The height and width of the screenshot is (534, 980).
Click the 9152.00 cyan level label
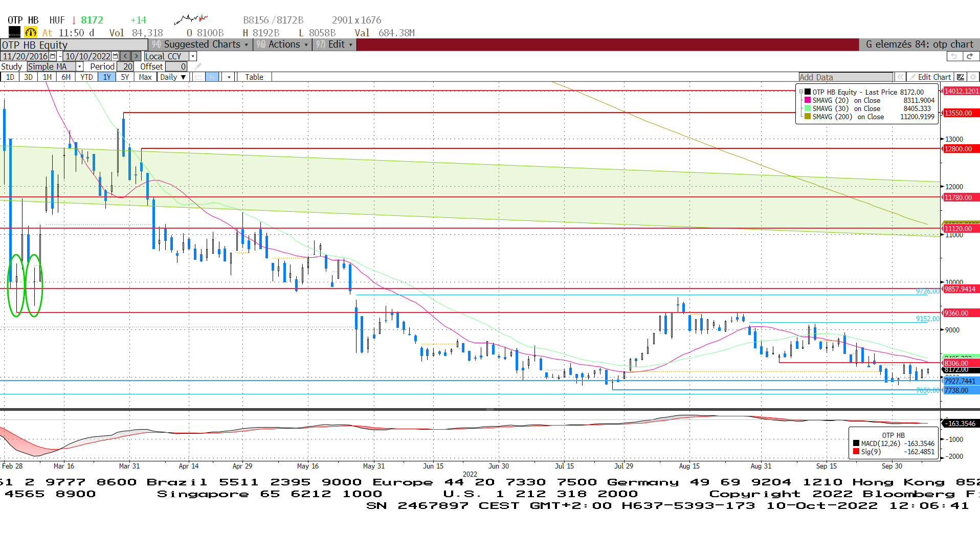(928, 319)
